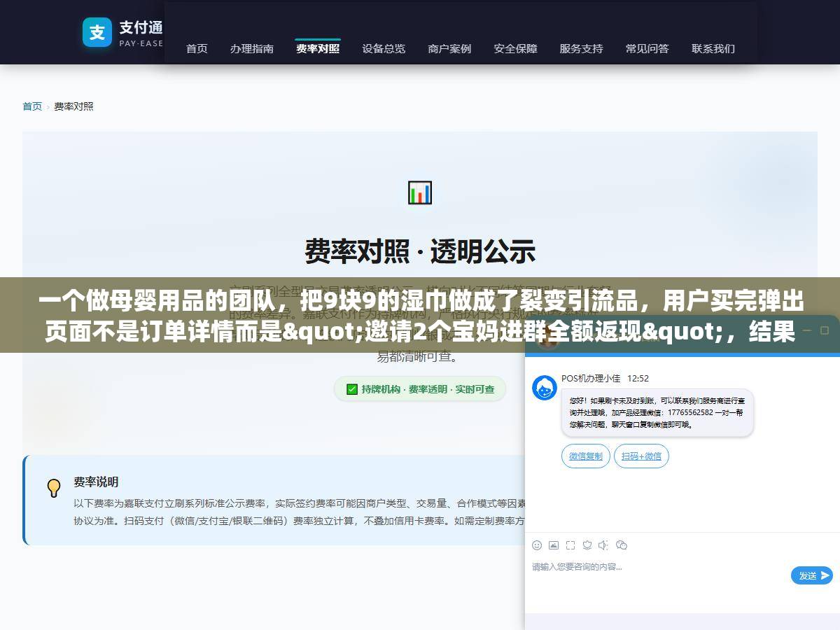Click the POS机办理小佳 chat avatar
The height and width of the screenshot is (630, 840).
pos(545,388)
